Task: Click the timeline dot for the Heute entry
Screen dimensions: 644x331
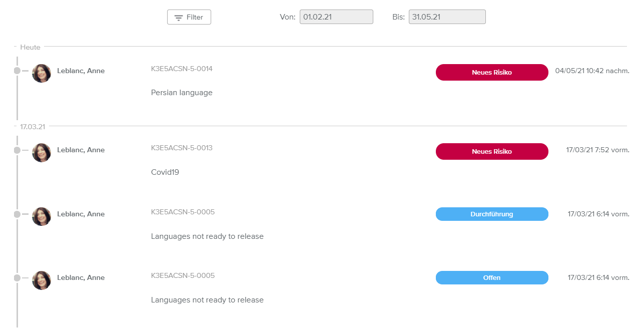Action: tap(17, 71)
